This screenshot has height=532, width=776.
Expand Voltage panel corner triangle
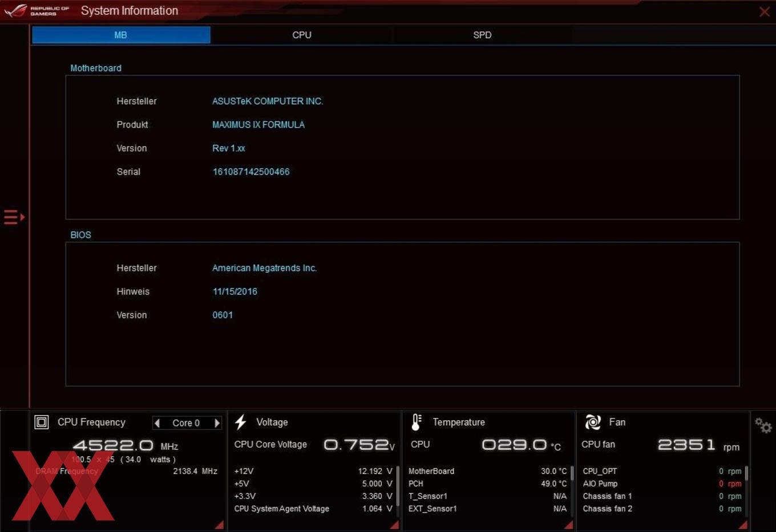[x=394, y=525]
